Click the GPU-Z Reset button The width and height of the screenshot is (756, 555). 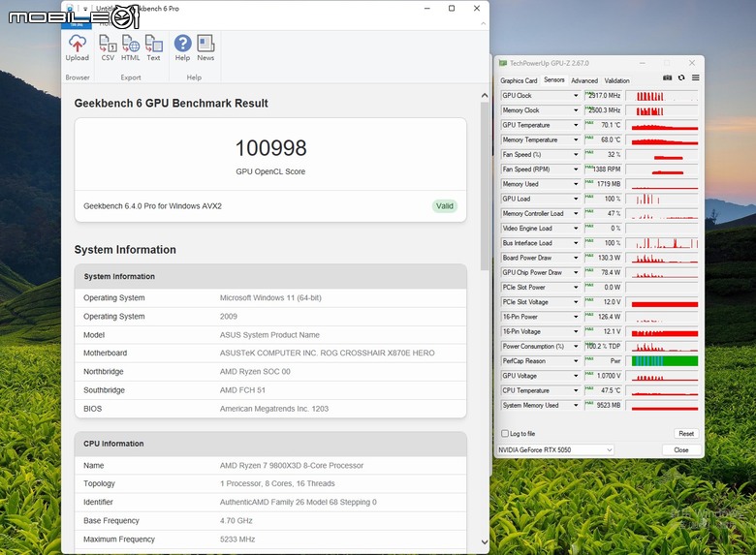686,434
